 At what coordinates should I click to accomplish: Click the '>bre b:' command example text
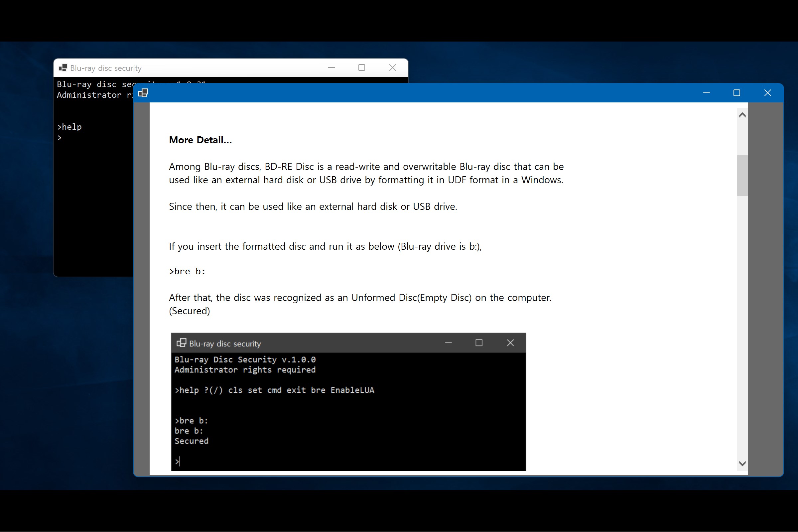click(x=187, y=271)
